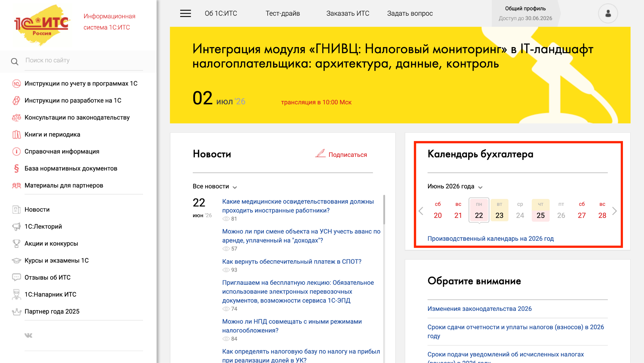The image size is (644, 363).
Task: Click the speech bubble icon beside Отзывы об ИТС
Action: 16,278
